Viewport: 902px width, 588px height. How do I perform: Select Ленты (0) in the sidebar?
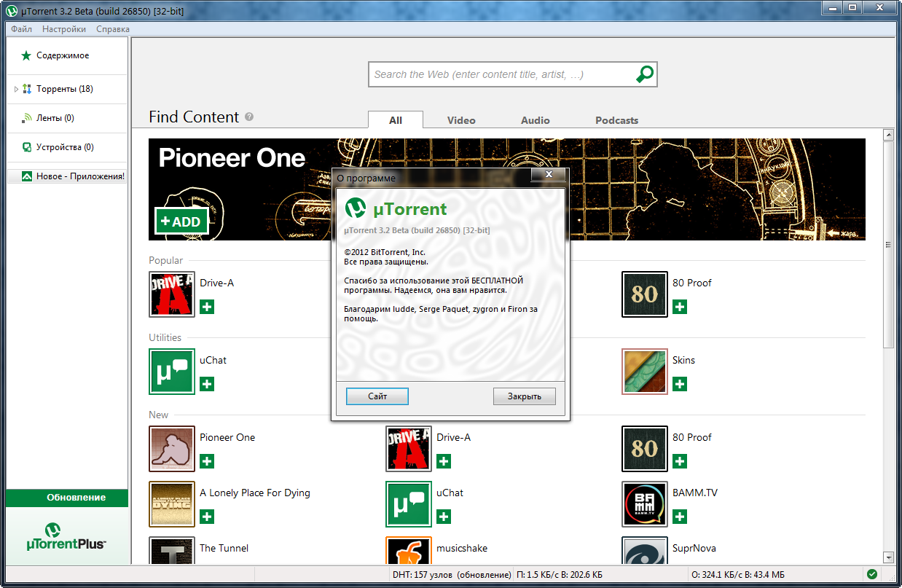[55, 118]
